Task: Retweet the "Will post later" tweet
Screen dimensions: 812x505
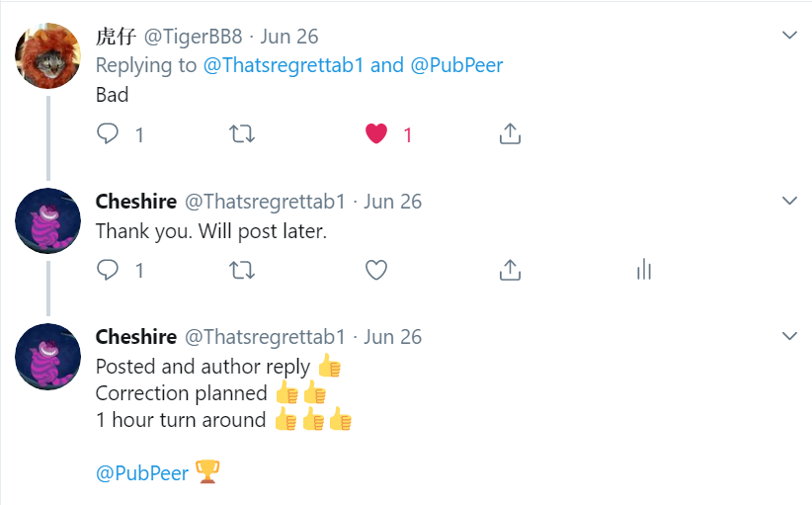Action: (x=241, y=270)
